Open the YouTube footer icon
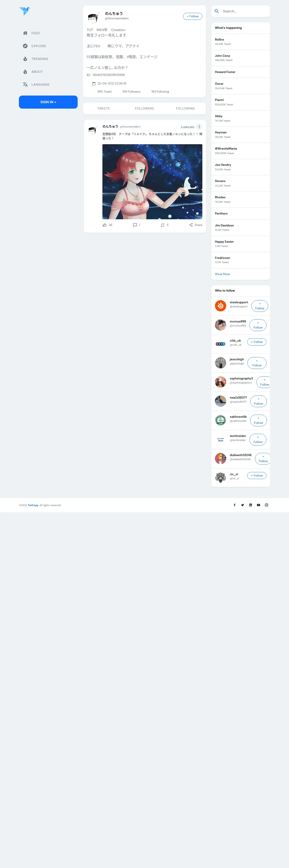 (258, 505)
